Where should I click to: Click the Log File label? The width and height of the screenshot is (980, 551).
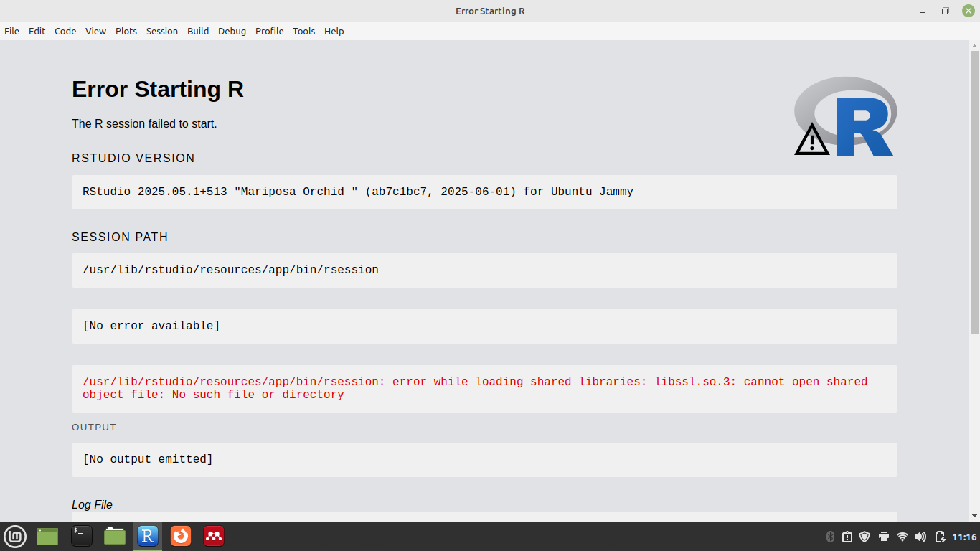[92, 504]
